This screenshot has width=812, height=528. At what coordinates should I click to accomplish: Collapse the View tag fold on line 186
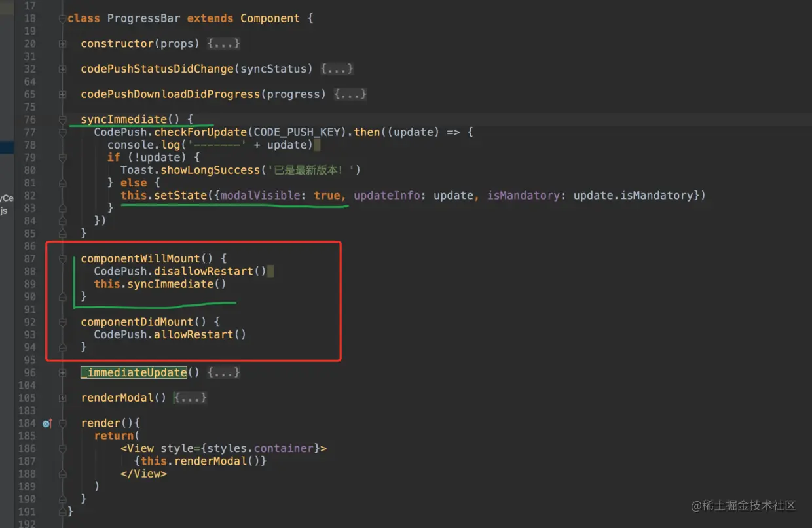(62, 449)
